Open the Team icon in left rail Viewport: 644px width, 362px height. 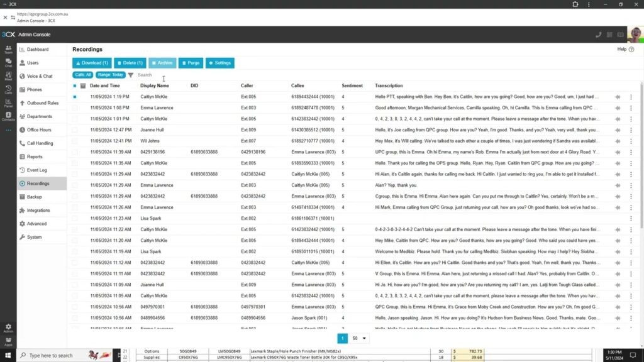tap(8, 48)
